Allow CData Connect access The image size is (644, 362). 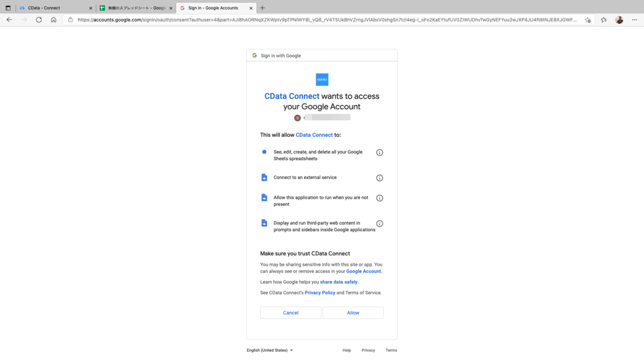(x=353, y=313)
